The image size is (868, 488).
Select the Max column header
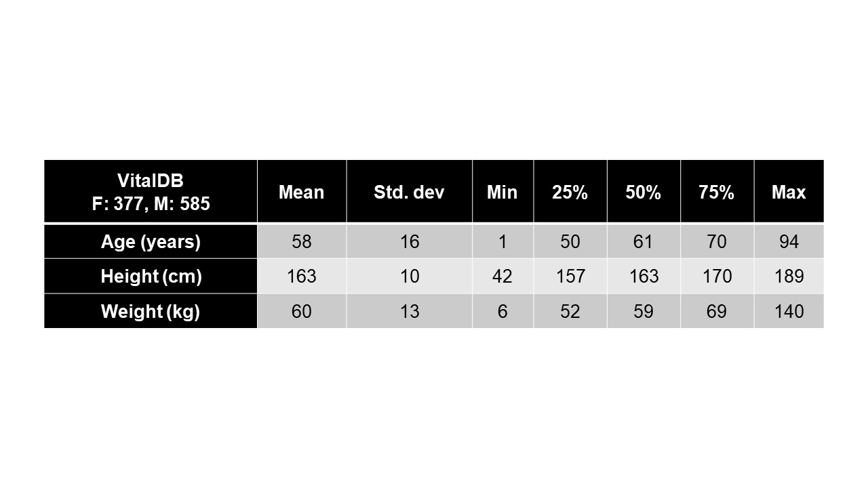(x=789, y=192)
